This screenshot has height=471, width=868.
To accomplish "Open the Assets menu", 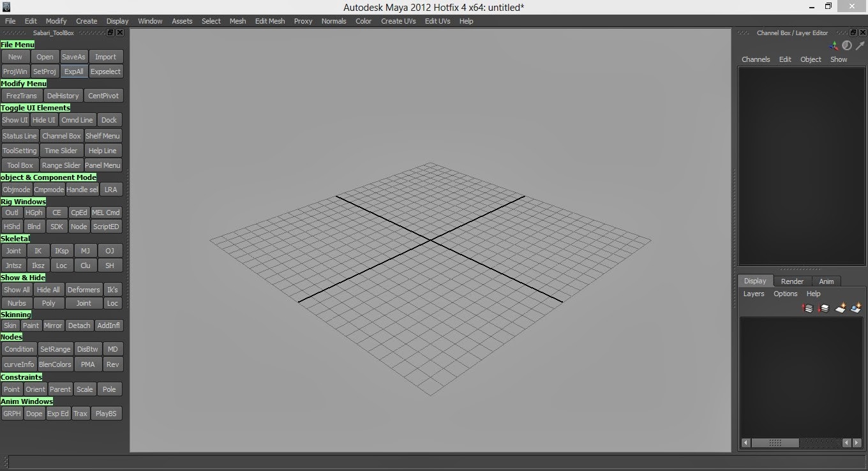I will 182,21.
